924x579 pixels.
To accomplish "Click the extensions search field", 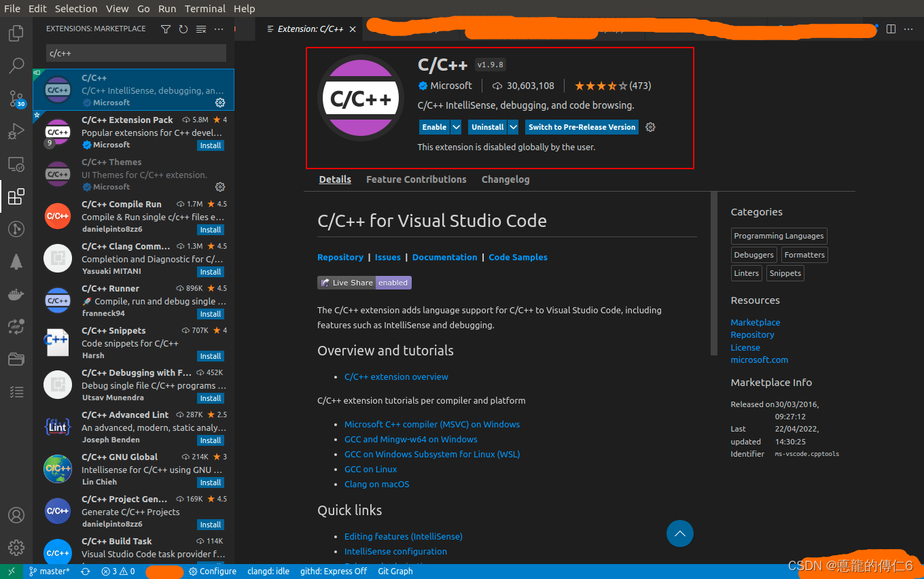I will point(136,53).
